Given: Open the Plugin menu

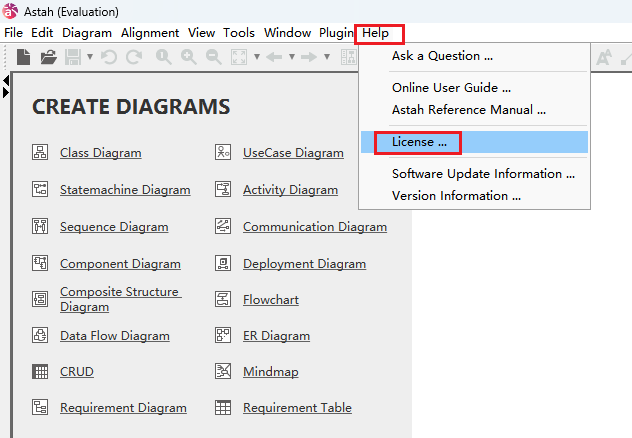Looking at the screenshot, I should click(x=336, y=33).
